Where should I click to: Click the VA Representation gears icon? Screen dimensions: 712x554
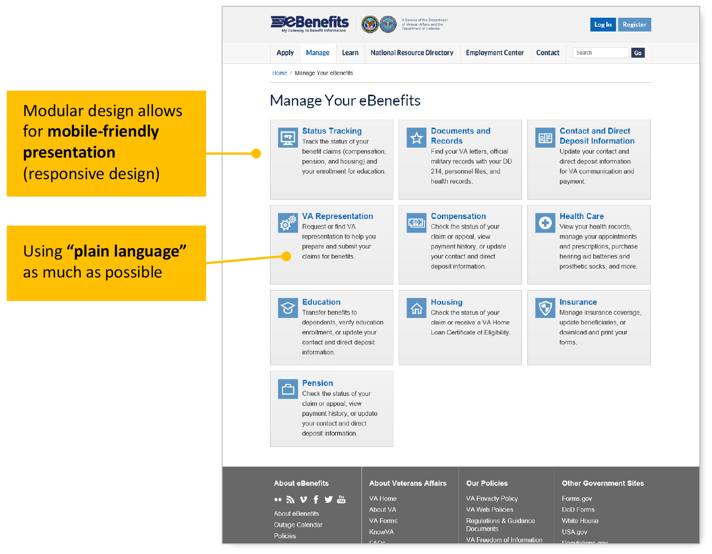pyautogui.click(x=288, y=224)
